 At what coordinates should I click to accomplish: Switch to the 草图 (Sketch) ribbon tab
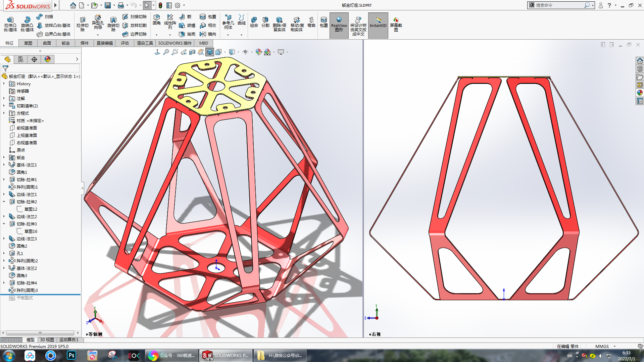click(x=28, y=43)
